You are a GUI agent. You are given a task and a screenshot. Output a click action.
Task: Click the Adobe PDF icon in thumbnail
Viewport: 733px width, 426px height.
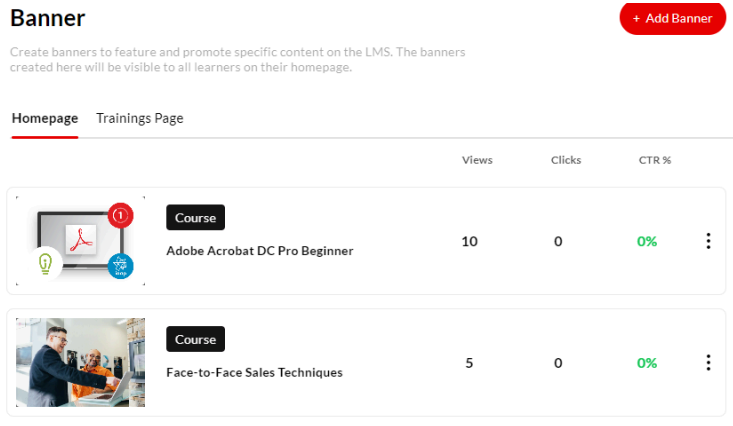(x=79, y=239)
